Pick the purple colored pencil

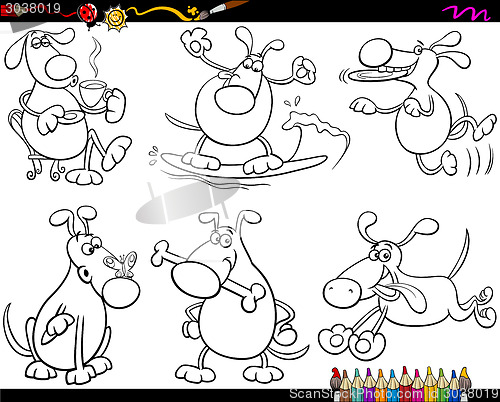pos(369,384)
